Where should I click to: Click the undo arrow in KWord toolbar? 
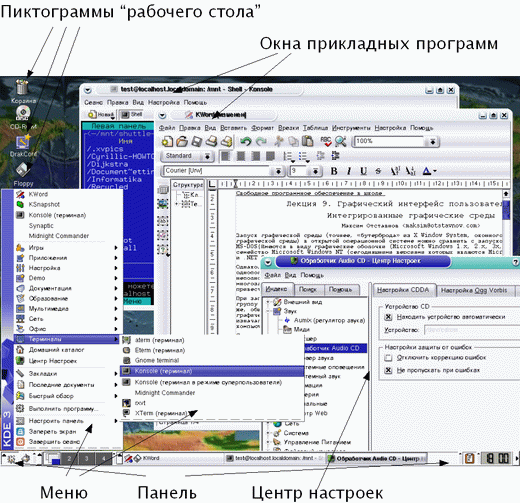[246, 142]
